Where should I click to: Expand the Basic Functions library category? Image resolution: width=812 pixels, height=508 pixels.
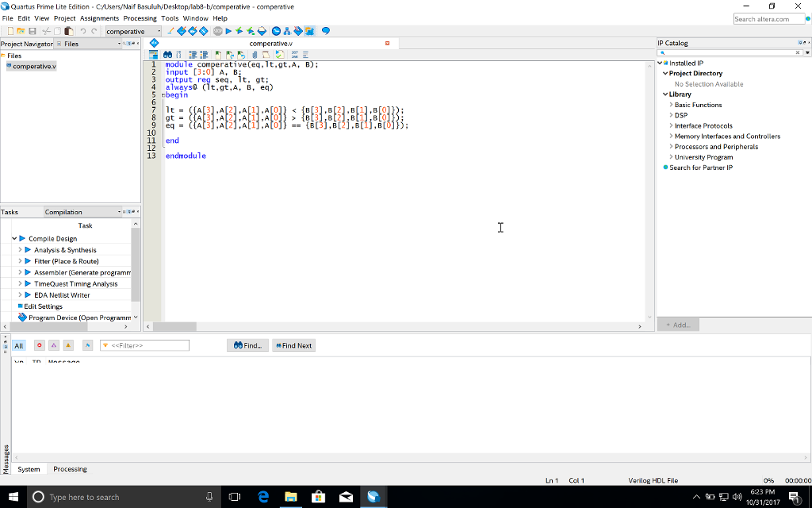[671, 105]
